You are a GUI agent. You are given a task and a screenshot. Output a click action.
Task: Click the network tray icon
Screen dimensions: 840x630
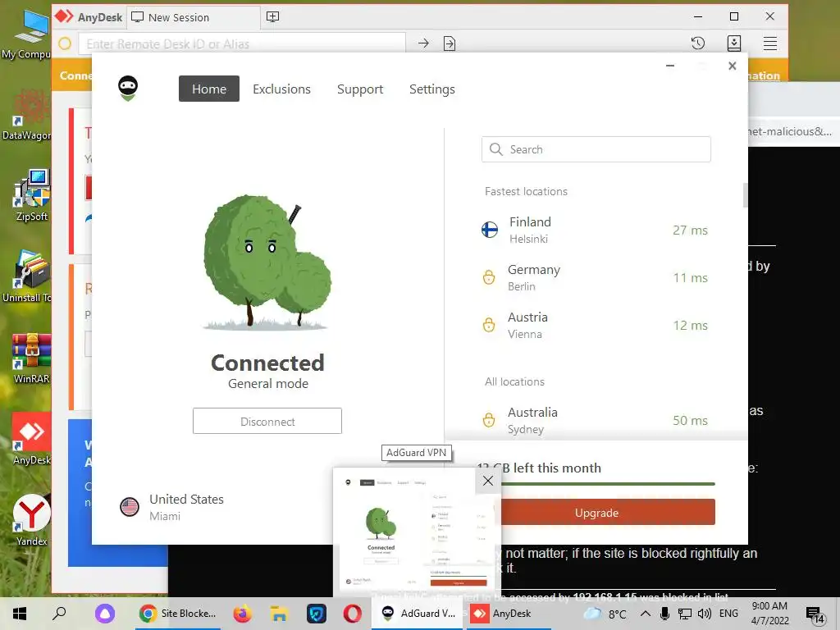(685, 614)
